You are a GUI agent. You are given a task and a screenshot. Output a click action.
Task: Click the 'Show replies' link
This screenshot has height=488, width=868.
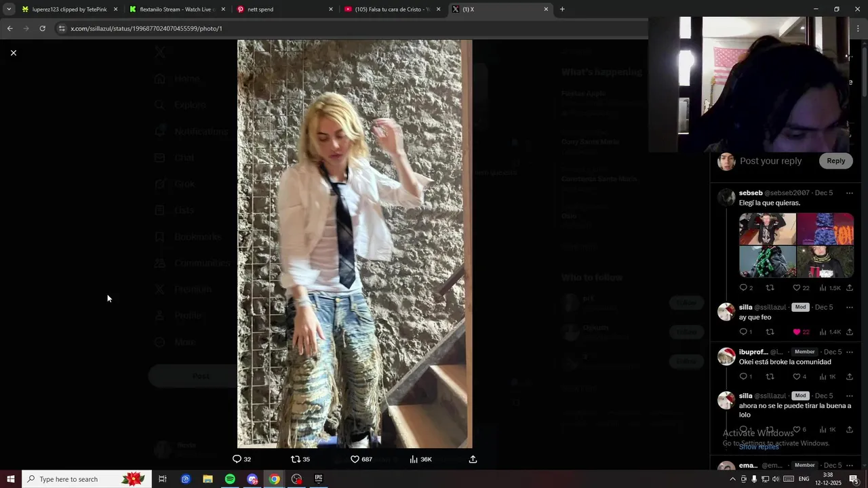coord(759,447)
